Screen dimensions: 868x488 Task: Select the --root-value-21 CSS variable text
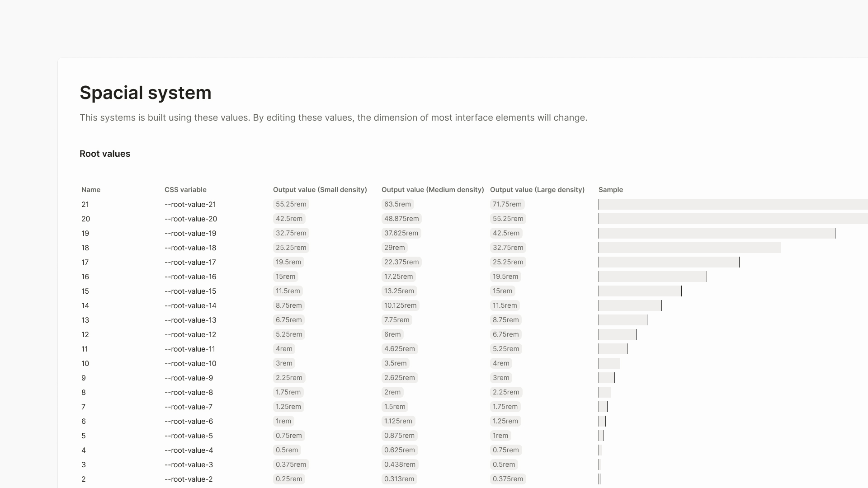tap(190, 204)
